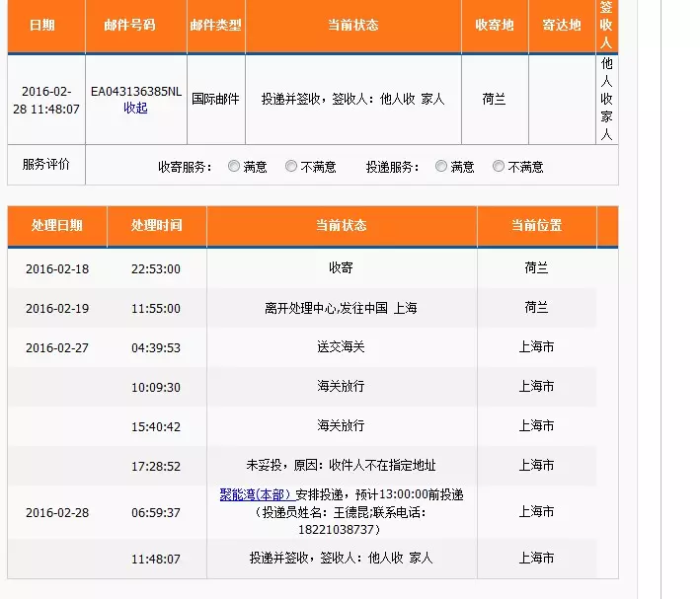Click time cell 04:39:53
Viewport: 700px width, 599px height.
pos(156,347)
